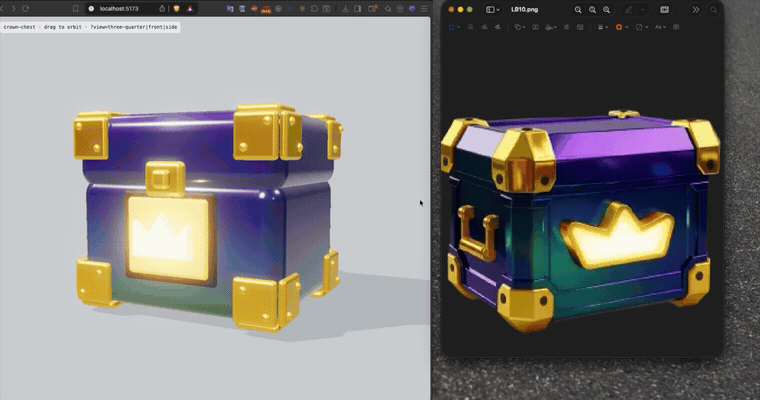This screenshot has height=400, width=760.
Task: Expand the Fill Color dropdown arrow
Action: 647,27
